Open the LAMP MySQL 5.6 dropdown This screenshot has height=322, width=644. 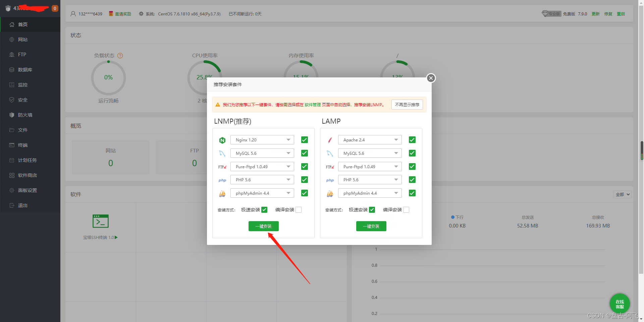click(370, 153)
